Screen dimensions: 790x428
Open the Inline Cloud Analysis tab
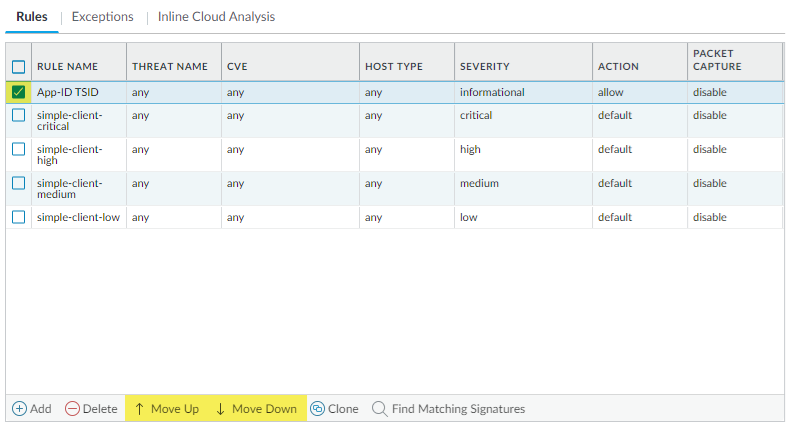[216, 17]
